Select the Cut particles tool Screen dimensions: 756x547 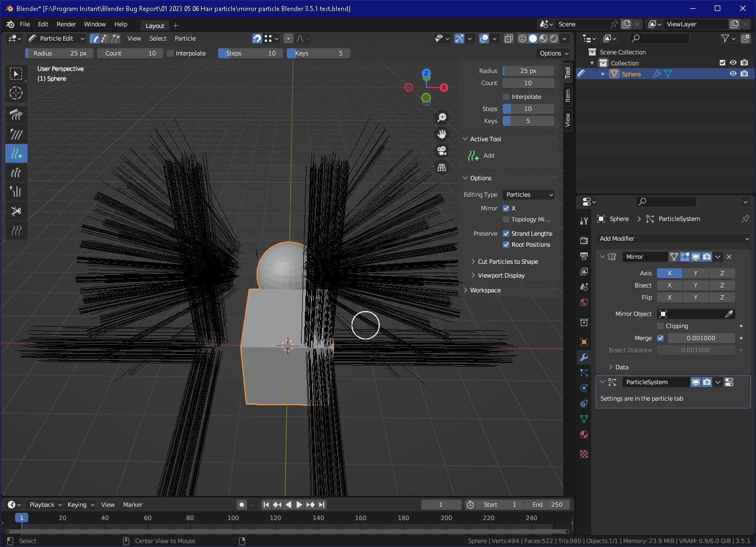tap(16, 211)
